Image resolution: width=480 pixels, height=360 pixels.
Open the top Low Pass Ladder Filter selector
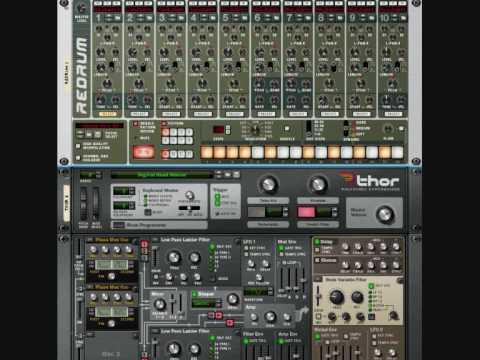[x=154, y=240]
